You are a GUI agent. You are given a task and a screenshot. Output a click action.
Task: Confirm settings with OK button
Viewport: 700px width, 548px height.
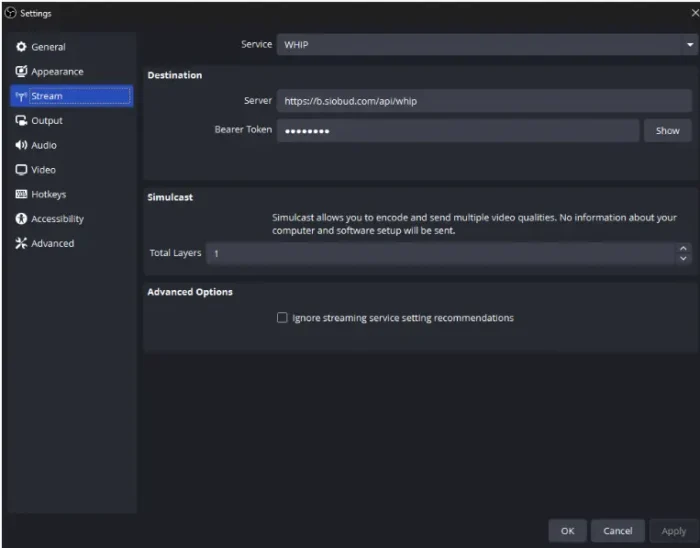coord(567,531)
